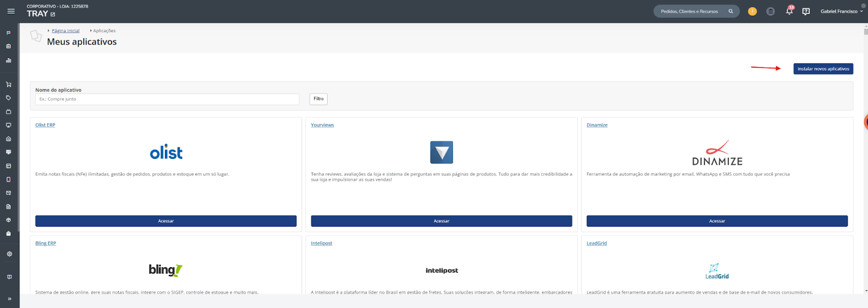Click the Filtro button
Image resolution: width=868 pixels, height=308 pixels.
tap(318, 99)
